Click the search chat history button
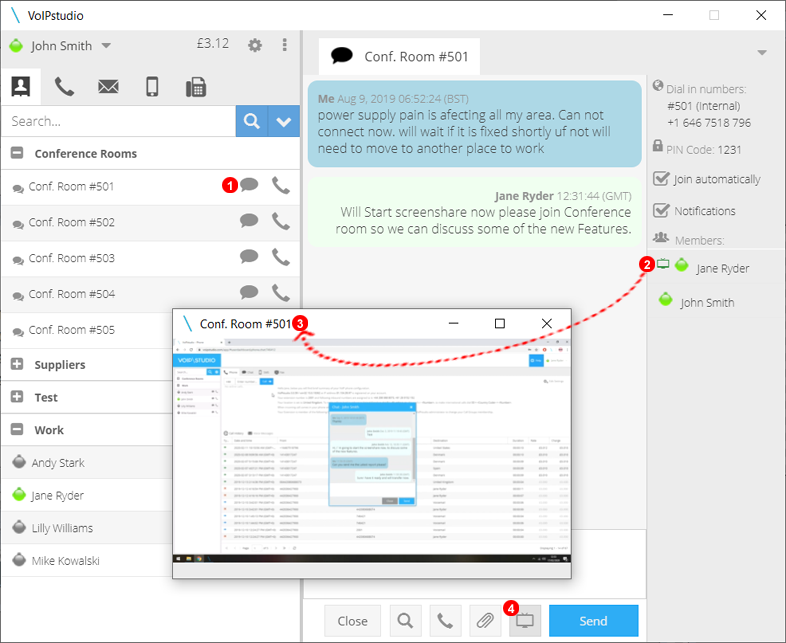The width and height of the screenshot is (786, 643). click(405, 621)
